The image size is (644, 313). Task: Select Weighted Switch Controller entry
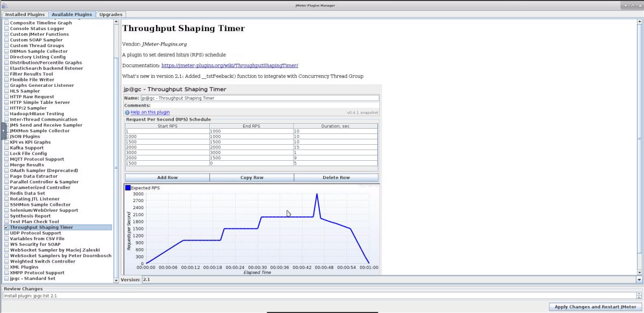pyautogui.click(x=42, y=262)
